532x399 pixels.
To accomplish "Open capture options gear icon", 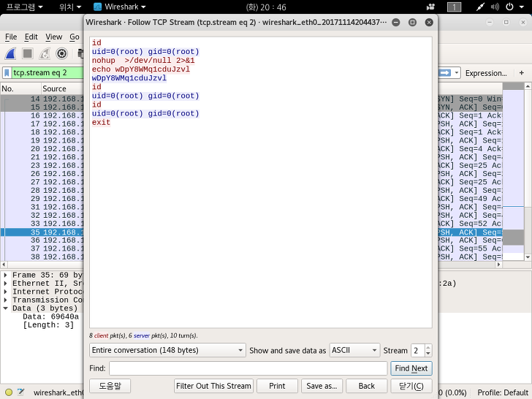I will coord(61,53).
